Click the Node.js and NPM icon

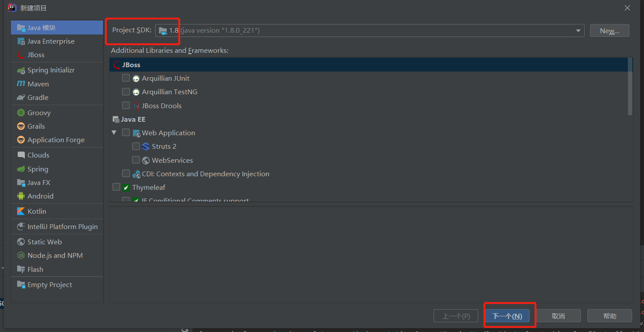click(x=21, y=256)
